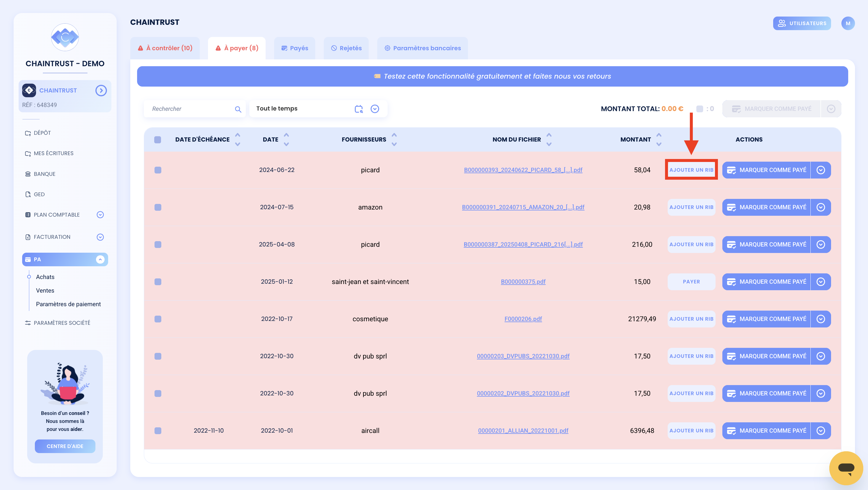
Task: Sort Date column ascending
Action: click(x=286, y=135)
